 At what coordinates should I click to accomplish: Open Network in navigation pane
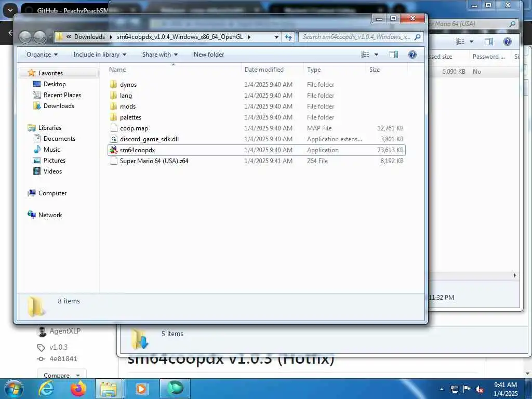50,215
